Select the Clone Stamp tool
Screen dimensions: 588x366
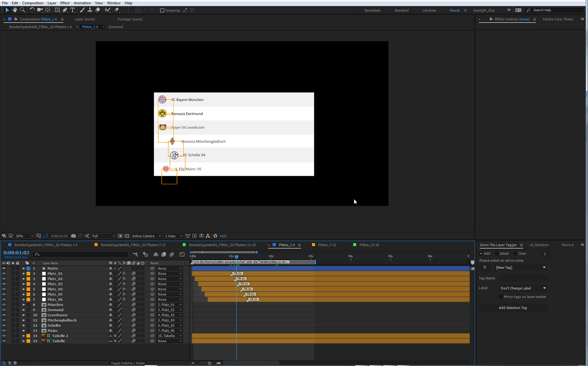(x=90, y=10)
